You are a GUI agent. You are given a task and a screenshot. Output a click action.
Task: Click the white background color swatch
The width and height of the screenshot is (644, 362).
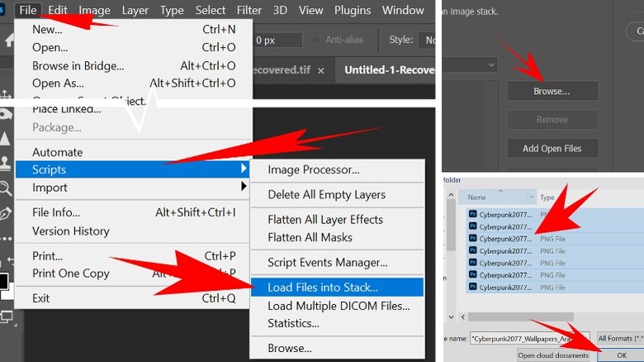tap(9, 293)
